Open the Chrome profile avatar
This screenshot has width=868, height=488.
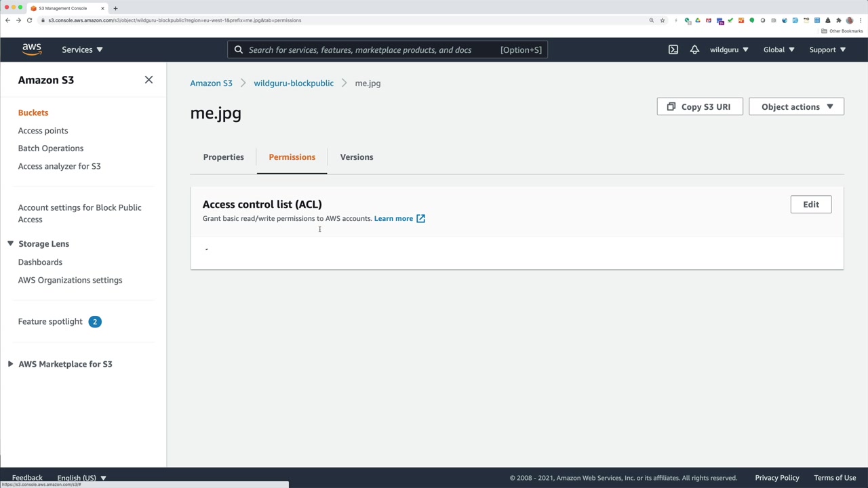click(850, 20)
